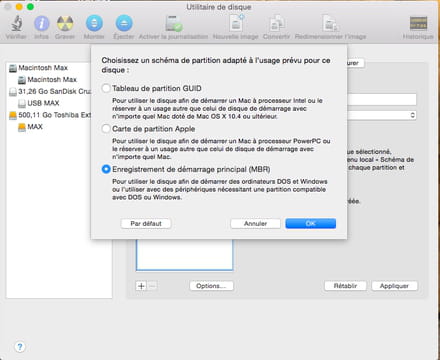Click Activer la journalisation icon
The image size is (440, 360).
[x=174, y=23]
